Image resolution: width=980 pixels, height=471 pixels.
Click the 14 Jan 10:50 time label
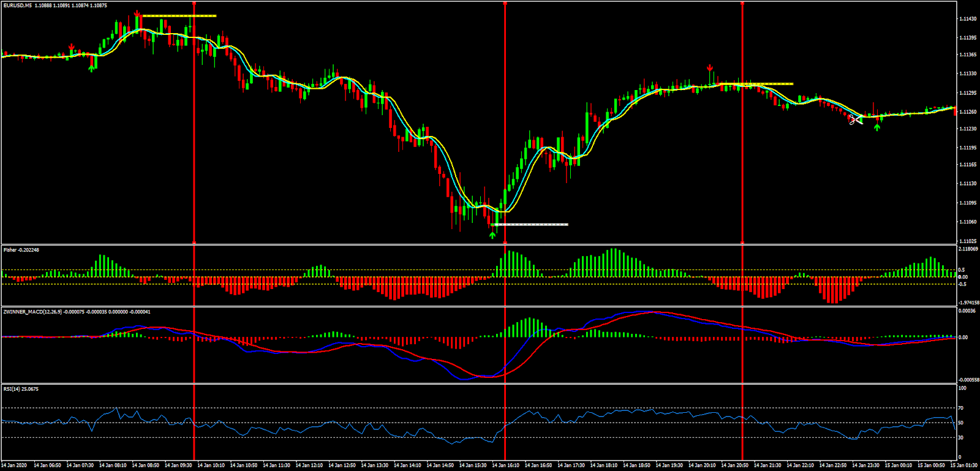[244, 465]
